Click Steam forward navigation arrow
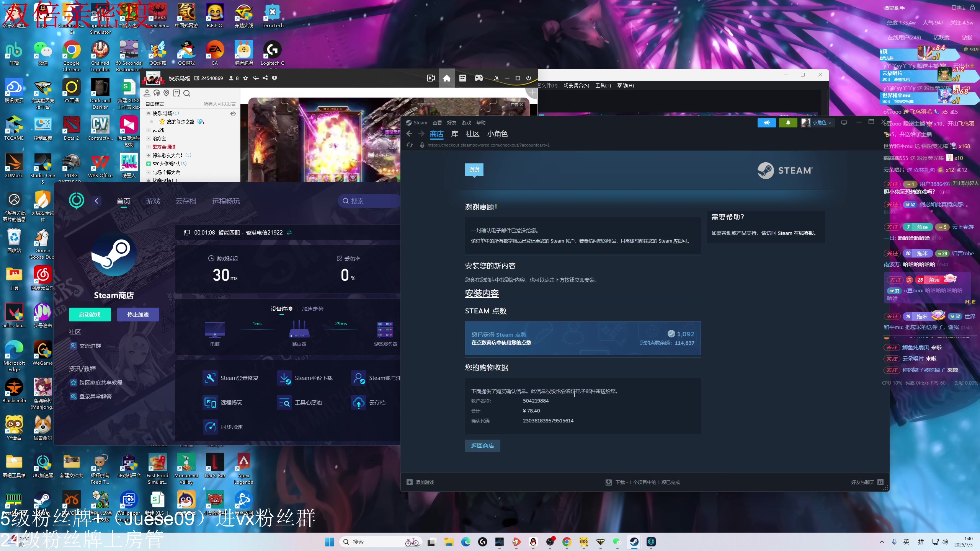This screenshot has height=551, width=980. 421,134
